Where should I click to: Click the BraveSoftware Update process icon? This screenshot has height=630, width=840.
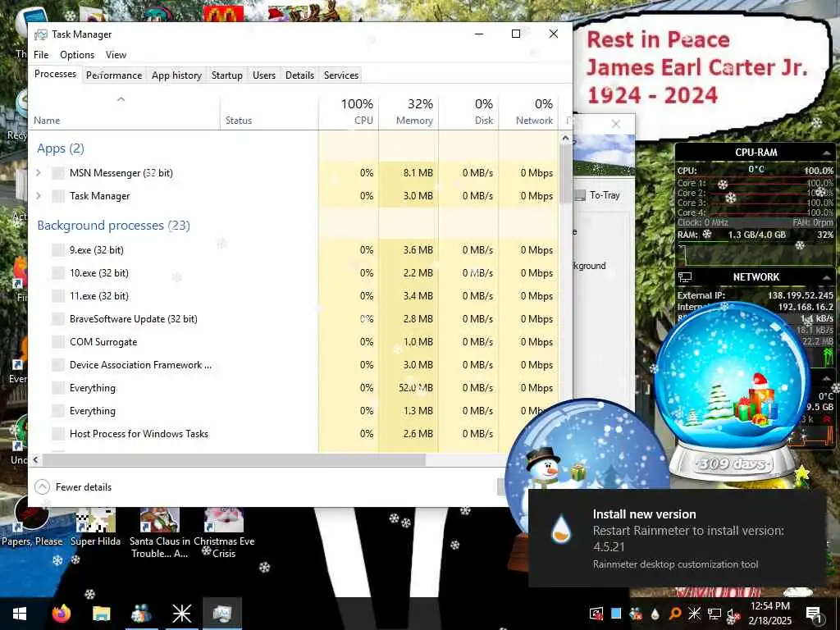58,319
